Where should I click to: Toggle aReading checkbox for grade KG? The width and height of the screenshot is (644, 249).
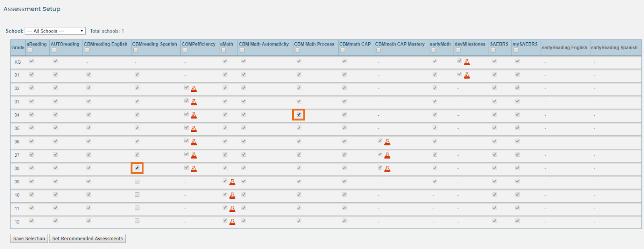pos(31,61)
